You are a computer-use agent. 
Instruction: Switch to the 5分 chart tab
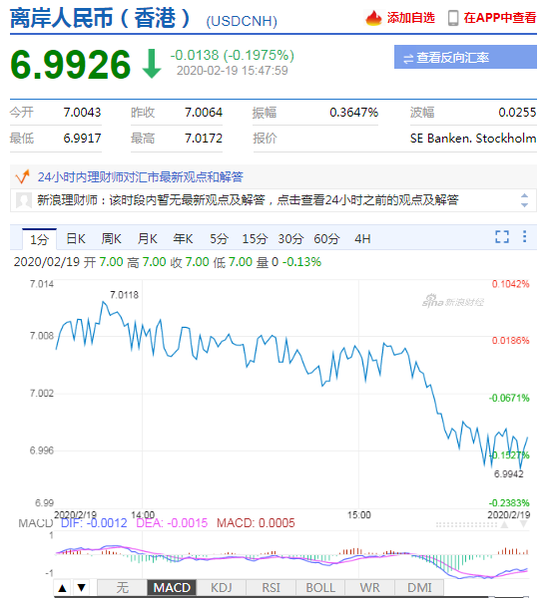tap(219, 239)
